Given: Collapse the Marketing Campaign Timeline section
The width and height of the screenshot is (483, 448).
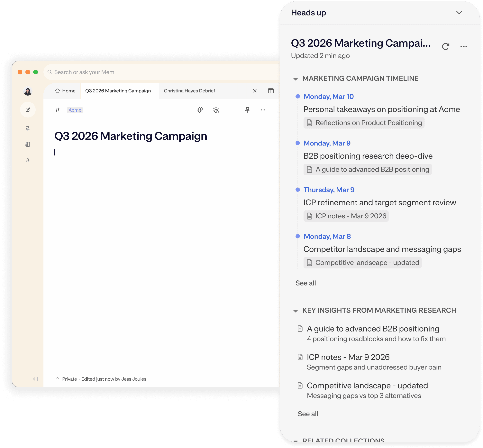Looking at the screenshot, I should [x=296, y=79].
